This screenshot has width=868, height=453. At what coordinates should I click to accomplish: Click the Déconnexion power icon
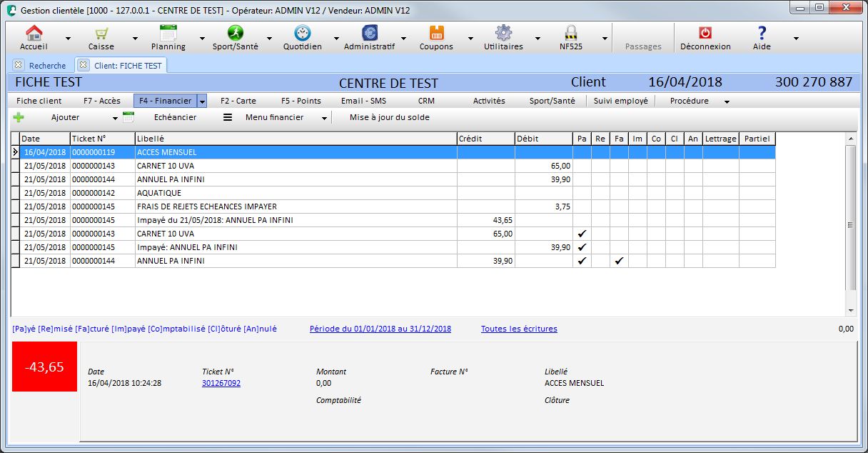tap(705, 33)
